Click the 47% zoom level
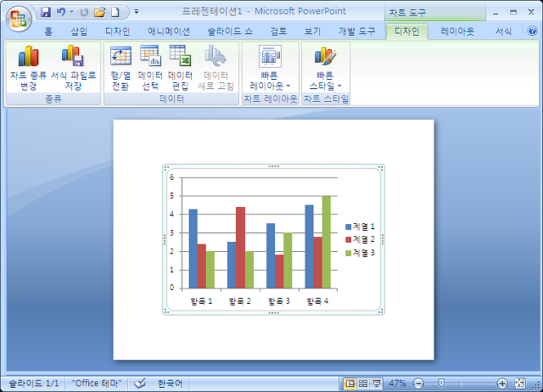This screenshot has height=392, width=543. 397,384
